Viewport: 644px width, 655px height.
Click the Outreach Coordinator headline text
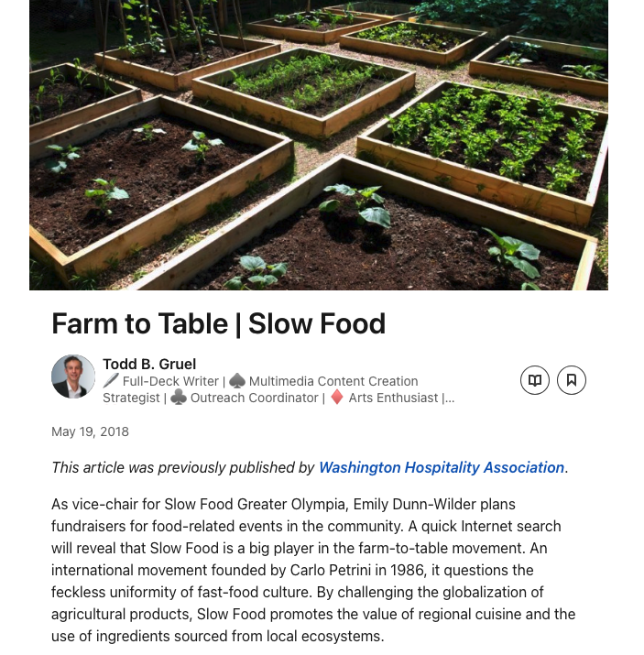pyautogui.click(x=255, y=398)
